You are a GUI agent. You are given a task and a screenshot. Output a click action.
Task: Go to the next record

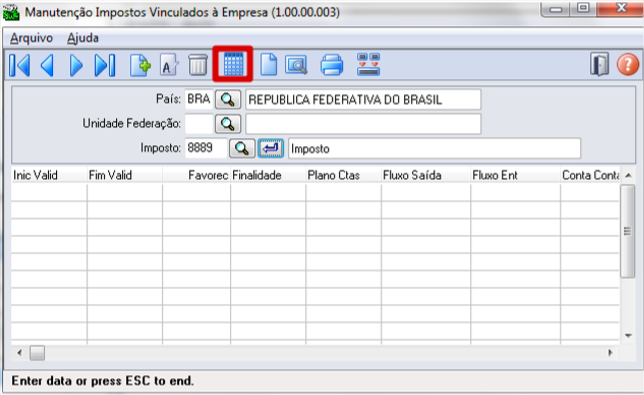76,65
